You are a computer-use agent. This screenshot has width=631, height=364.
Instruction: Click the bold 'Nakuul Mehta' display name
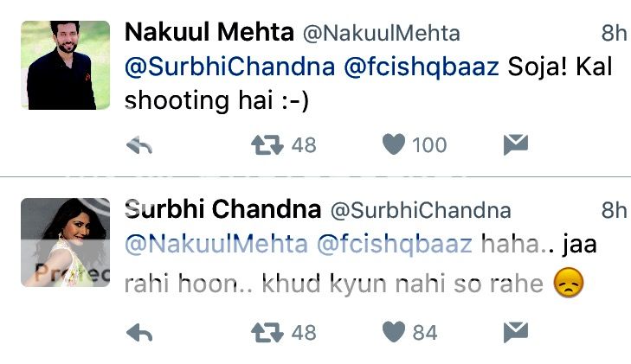(x=209, y=33)
